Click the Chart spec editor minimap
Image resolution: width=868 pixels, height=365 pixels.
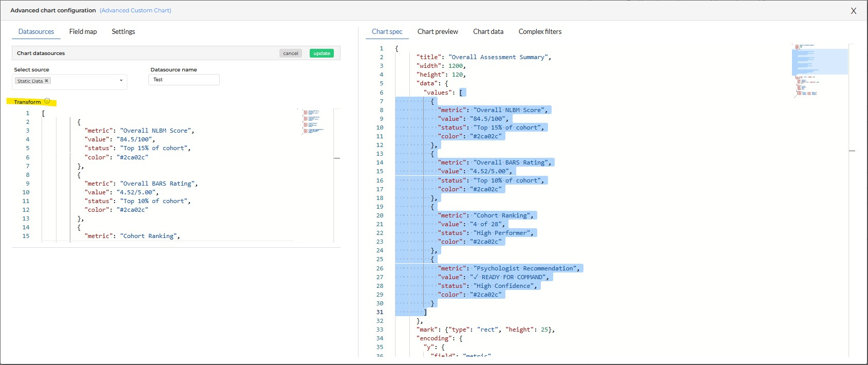820,70
